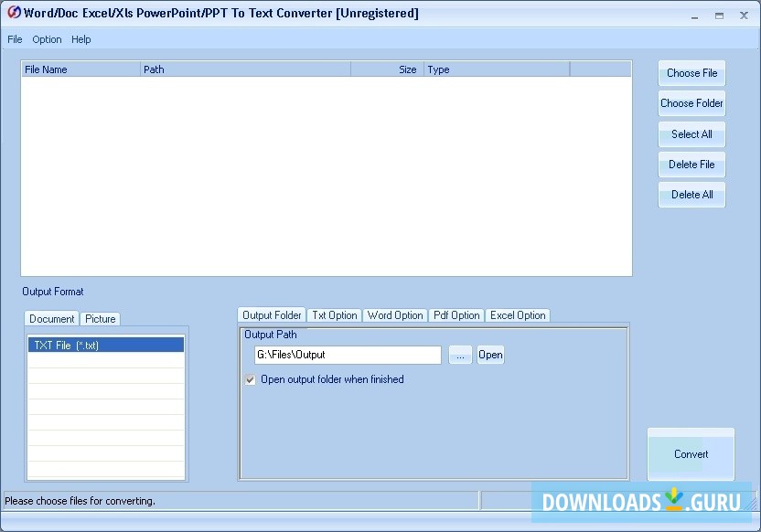Click the Choose File button
The height and width of the screenshot is (532, 761).
pyautogui.click(x=691, y=73)
